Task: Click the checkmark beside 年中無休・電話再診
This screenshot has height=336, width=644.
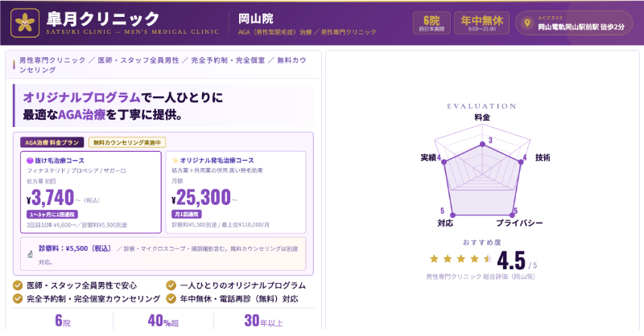Action: tap(171, 299)
